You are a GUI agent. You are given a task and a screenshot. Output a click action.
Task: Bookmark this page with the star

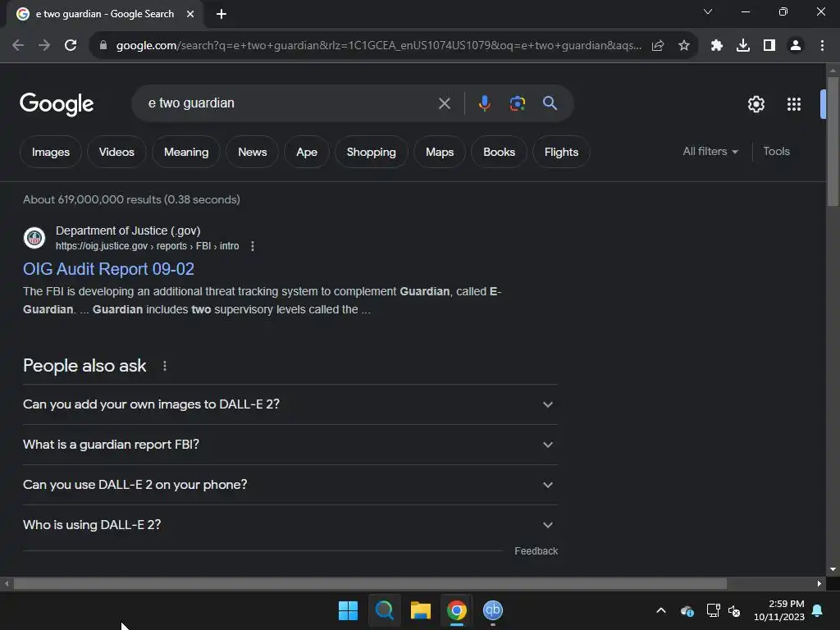(684, 46)
